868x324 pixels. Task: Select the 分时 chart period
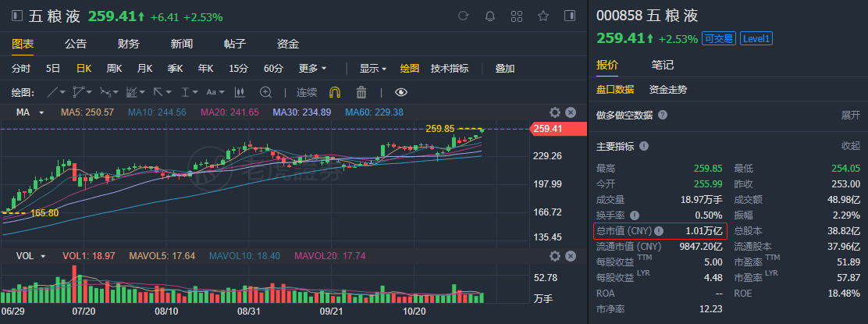click(x=21, y=69)
